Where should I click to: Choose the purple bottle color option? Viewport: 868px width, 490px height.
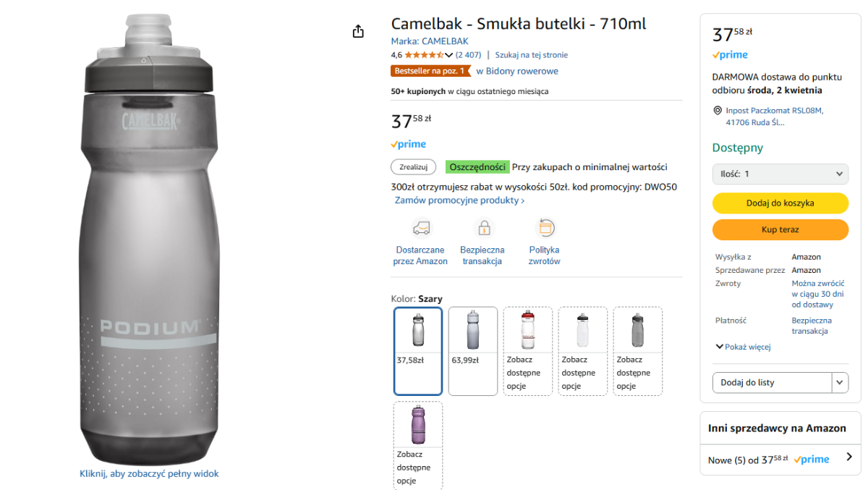coord(418,445)
